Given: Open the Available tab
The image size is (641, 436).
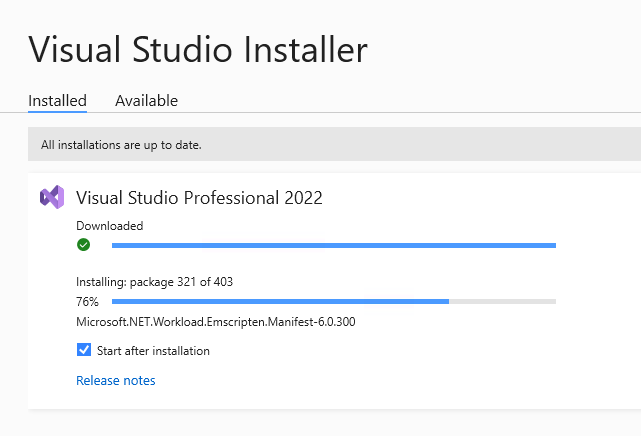Looking at the screenshot, I should (x=146, y=101).
